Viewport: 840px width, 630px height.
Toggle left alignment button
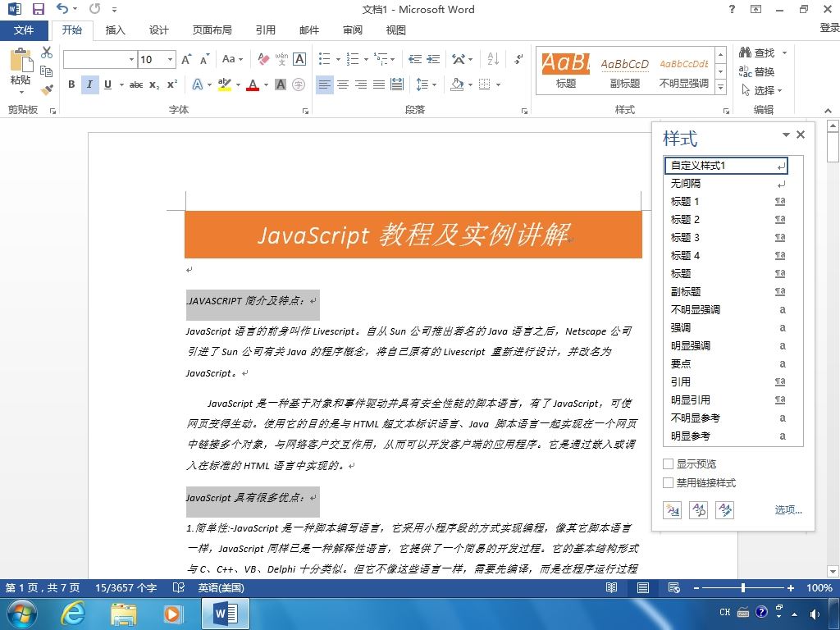pos(325,84)
